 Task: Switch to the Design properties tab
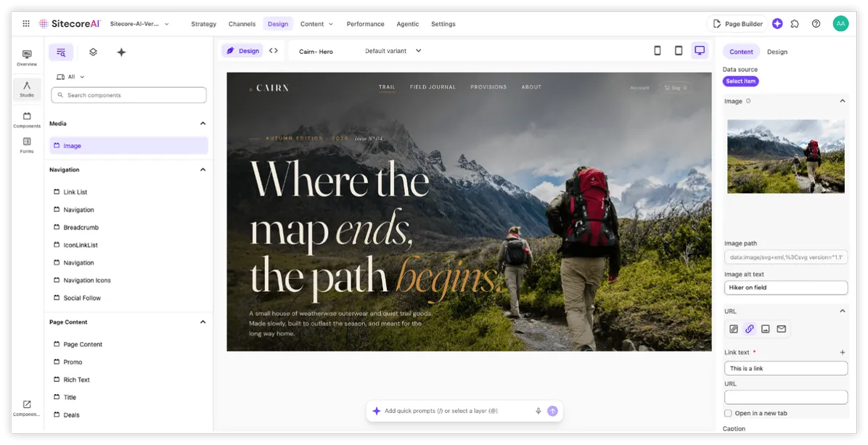click(777, 52)
